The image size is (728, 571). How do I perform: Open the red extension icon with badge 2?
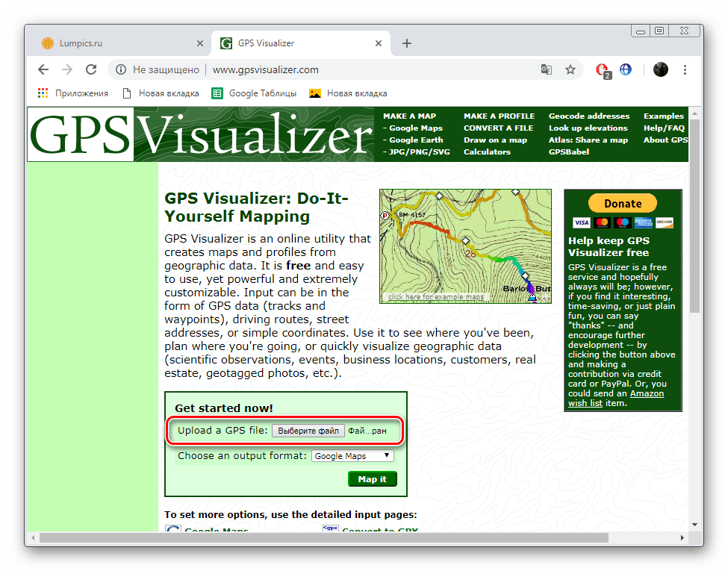tap(603, 70)
